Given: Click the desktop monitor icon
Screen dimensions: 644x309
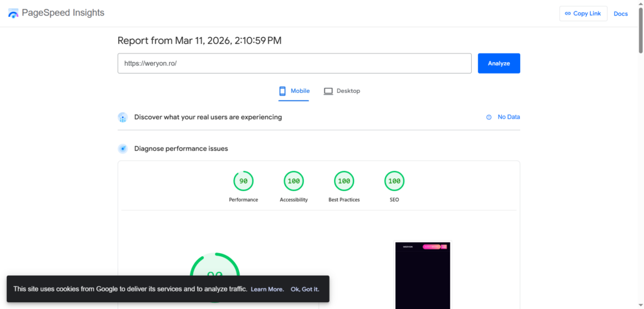Looking at the screenshot, I should point(328,91).
